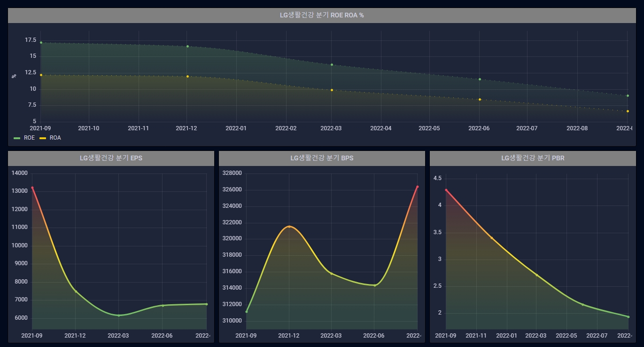Click the BPS dip point at 2022-06
Image resolution: width=644 pixels, height=347 pixels.
[x=374, y=285]
